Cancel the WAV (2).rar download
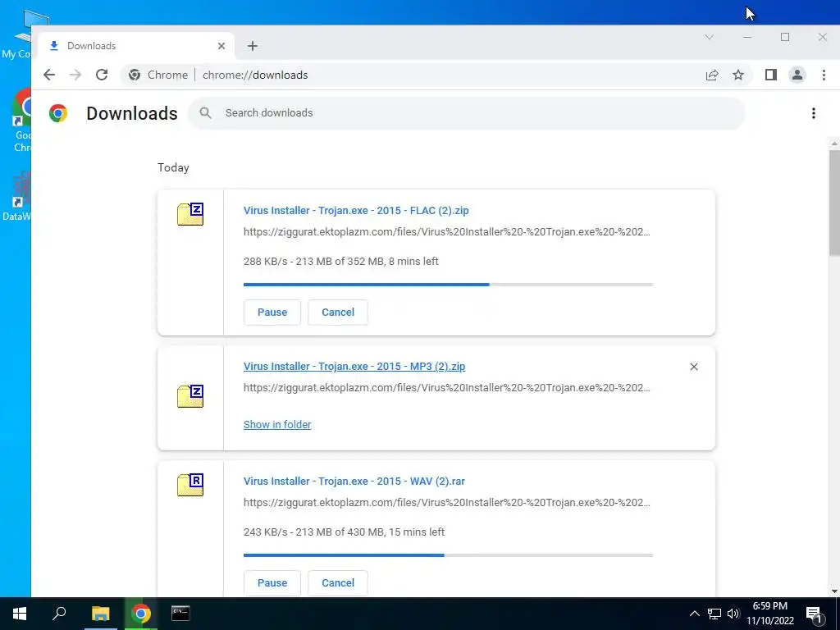The width and height of the screenshot is (840, 630). [x=338, y=583]
